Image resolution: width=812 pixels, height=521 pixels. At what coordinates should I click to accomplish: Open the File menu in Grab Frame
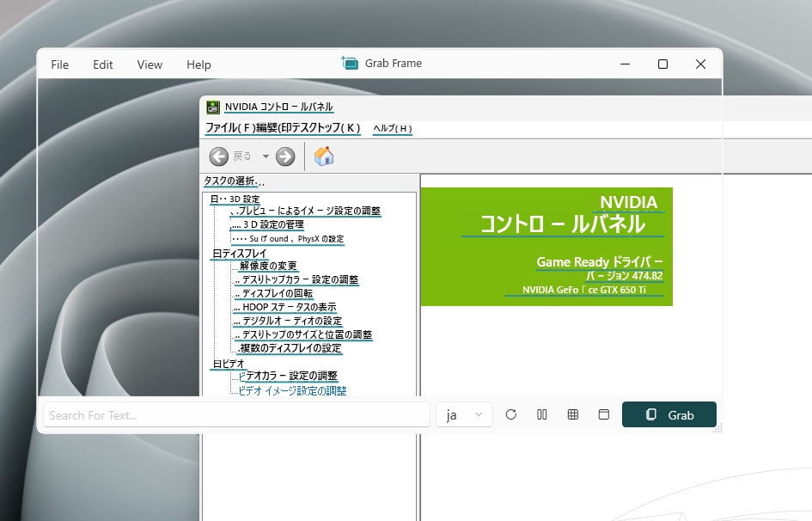click(59, 64)
